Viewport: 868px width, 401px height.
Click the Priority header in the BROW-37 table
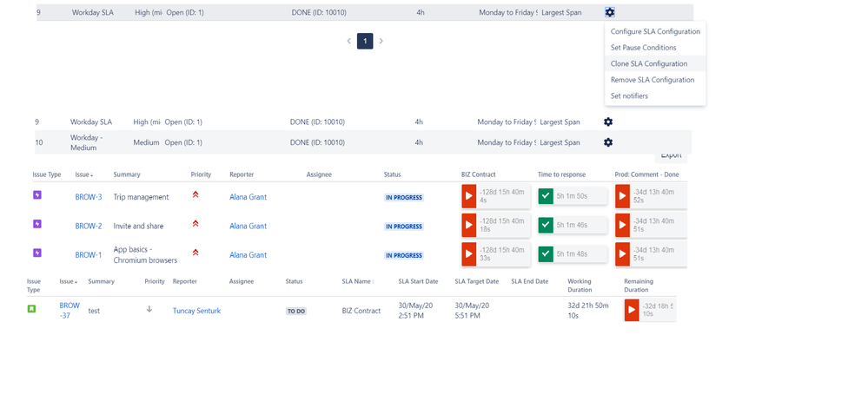[x=155, y=281]
